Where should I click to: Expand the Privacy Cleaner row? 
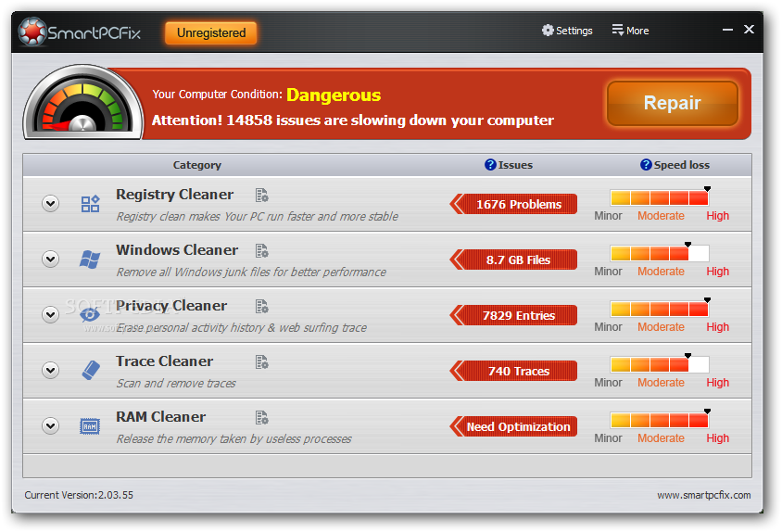point(50,314)
